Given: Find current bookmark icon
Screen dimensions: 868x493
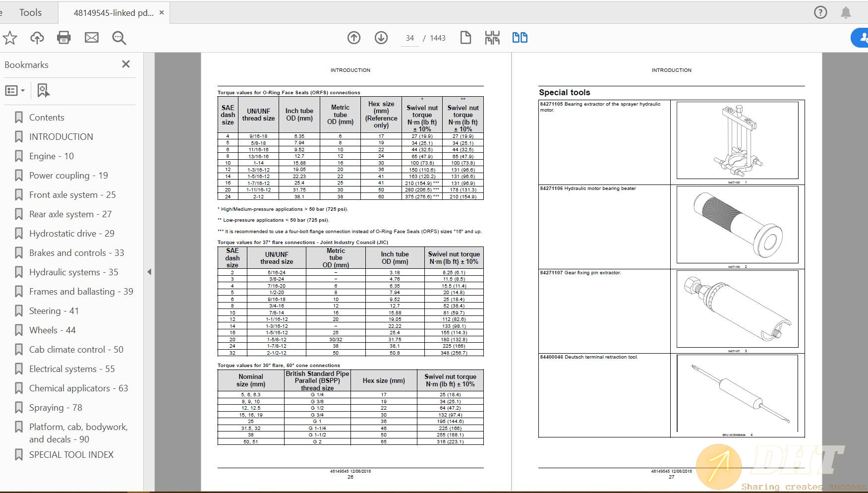Looking at the screenshot, I should tap(43, 91).
